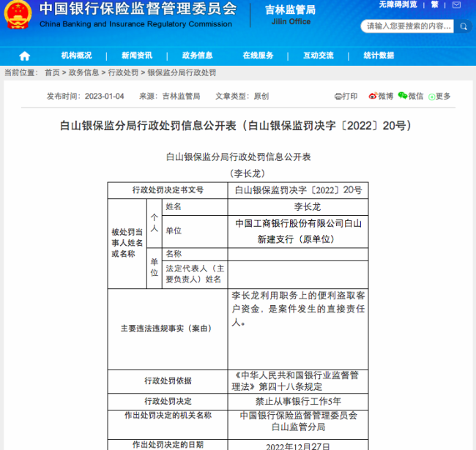Click the 李长龙 name value cell
The height and width of the screenshot is (450, 476).
[x=298, y=207]
